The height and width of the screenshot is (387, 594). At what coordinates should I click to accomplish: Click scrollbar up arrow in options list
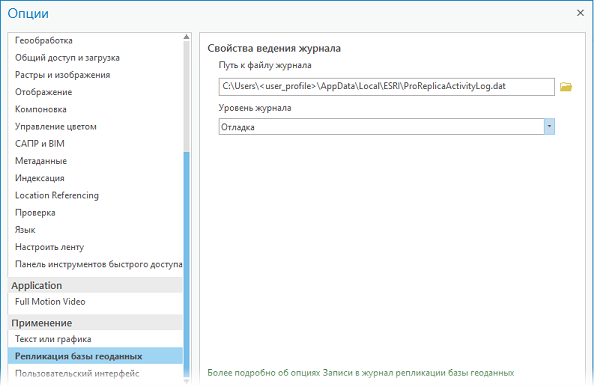pos(186,37)
